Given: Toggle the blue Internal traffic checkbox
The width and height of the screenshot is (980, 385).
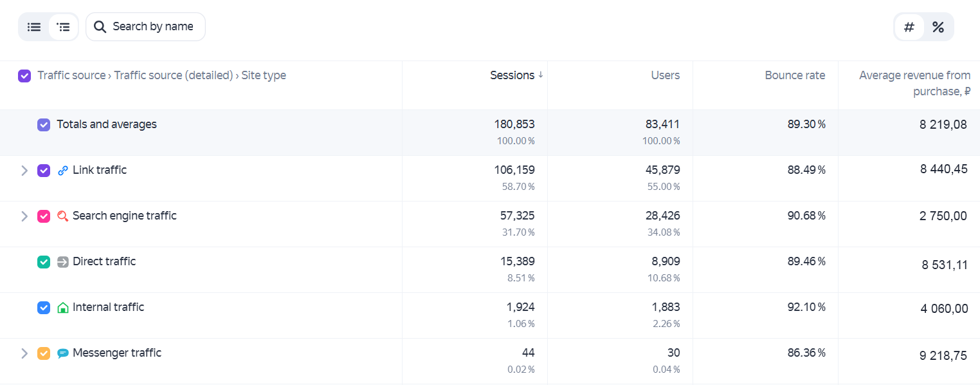Looking at the screenshot, I should (44, 308).
